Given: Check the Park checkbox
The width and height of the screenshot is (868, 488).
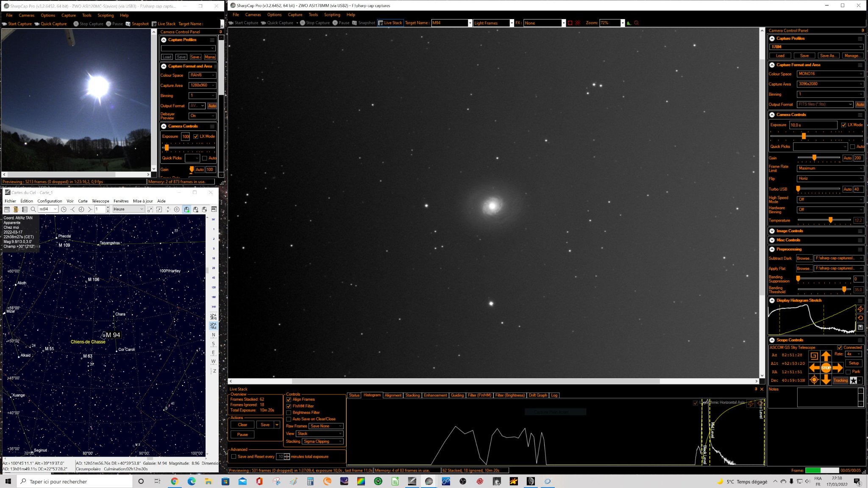Looking at the screenshot, I should [x=848, y=372].
